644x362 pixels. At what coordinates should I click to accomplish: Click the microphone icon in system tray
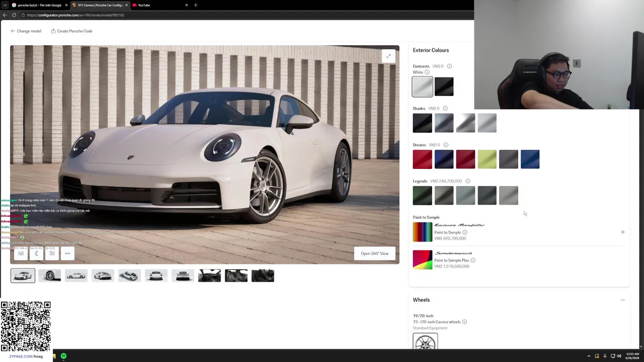point(605,356)
